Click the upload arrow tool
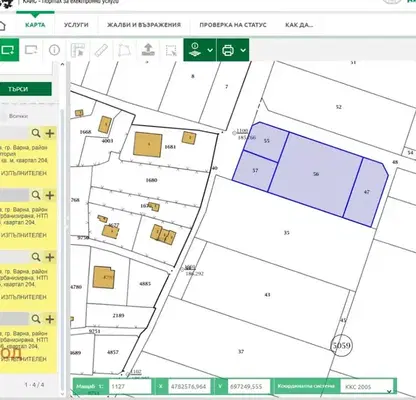Viewport: 416px width, 400px height. (x=148, y=50)
